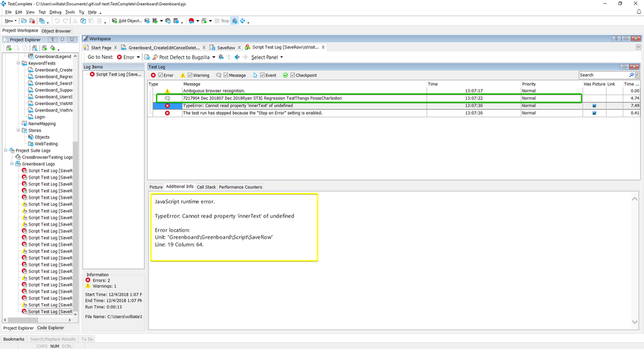Click the Search input field in Test Log
Image resolution: width=644 pixels, height=349 pixels.
602,75
